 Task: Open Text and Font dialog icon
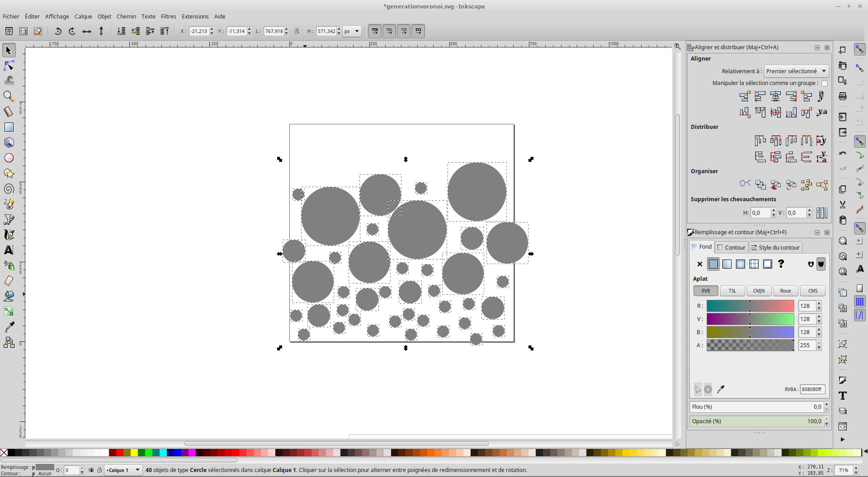coord(843,396)
